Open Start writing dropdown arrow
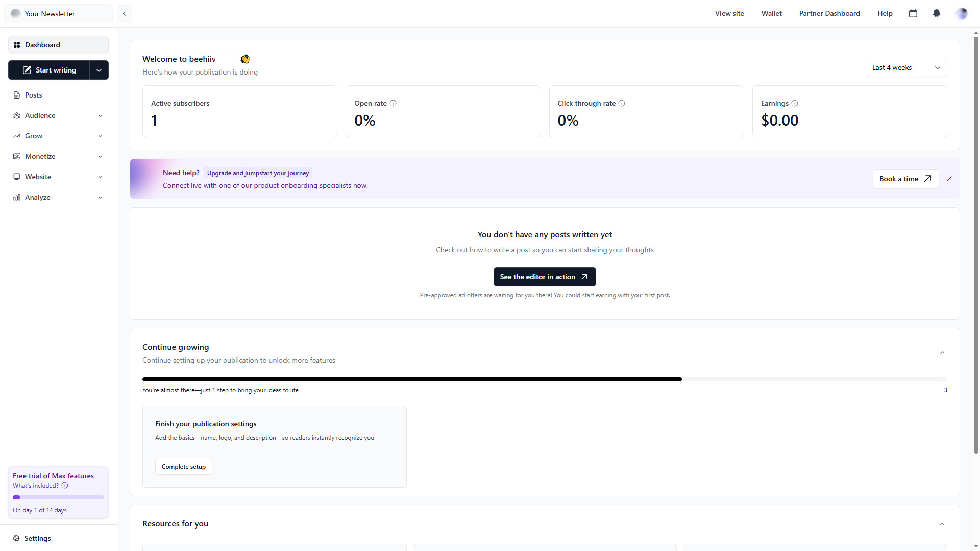This screenshot has height=551, width=980. pos(99,70)
